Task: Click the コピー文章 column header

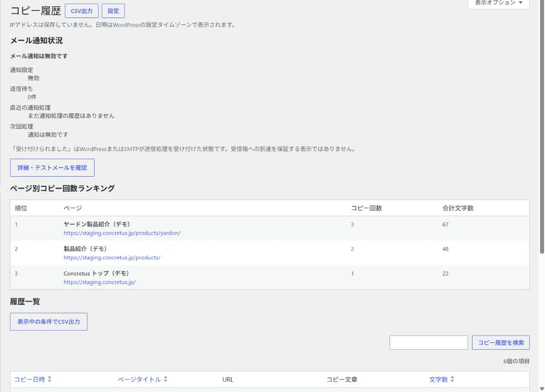Action: [342, 379]
